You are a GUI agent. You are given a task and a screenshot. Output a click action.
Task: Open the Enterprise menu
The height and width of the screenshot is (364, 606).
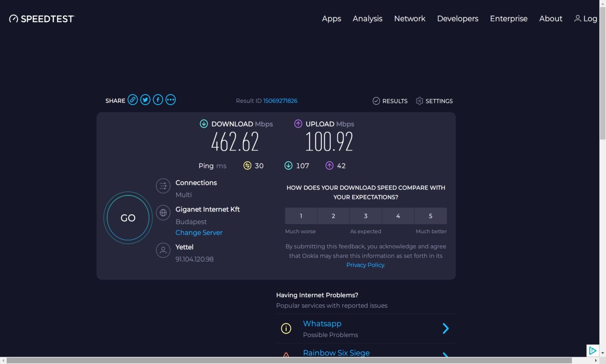509,19
